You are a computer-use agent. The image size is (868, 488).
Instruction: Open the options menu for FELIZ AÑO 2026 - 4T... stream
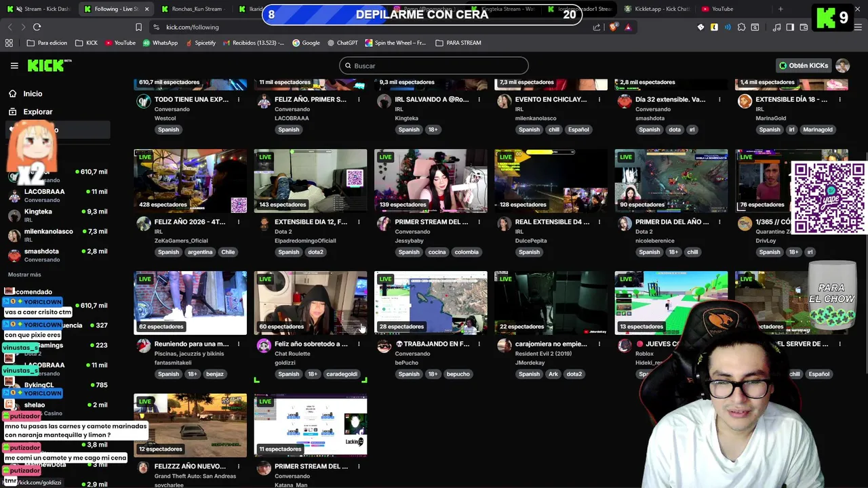click(239, 222)
